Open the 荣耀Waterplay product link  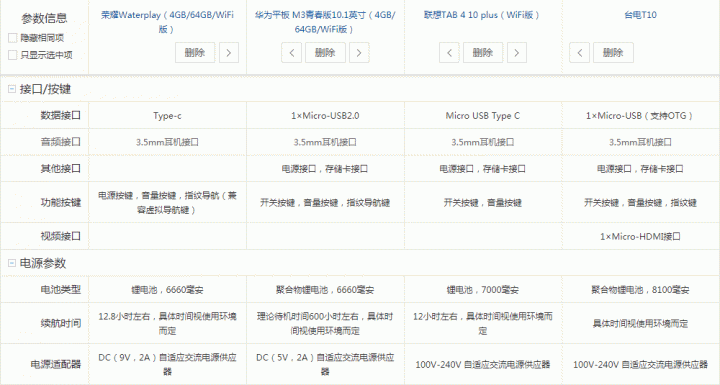(x=167, y=22)
